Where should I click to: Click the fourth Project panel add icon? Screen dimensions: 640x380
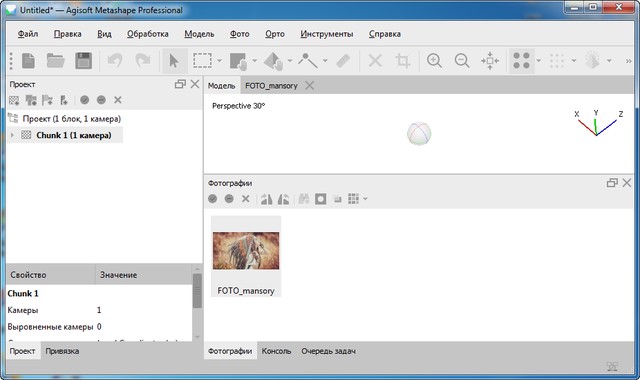(64, 100)
